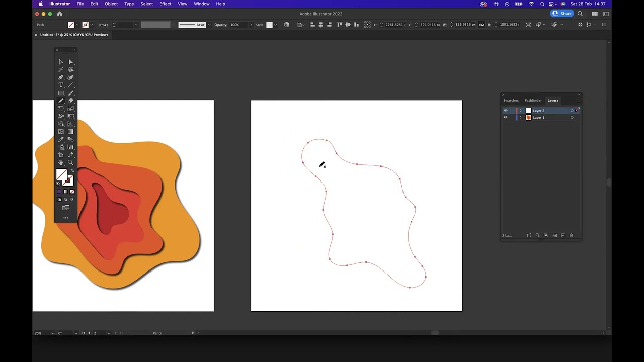Expand the opacity slider arrow
This screenshot has height=362, width=644.
[251, 25]
